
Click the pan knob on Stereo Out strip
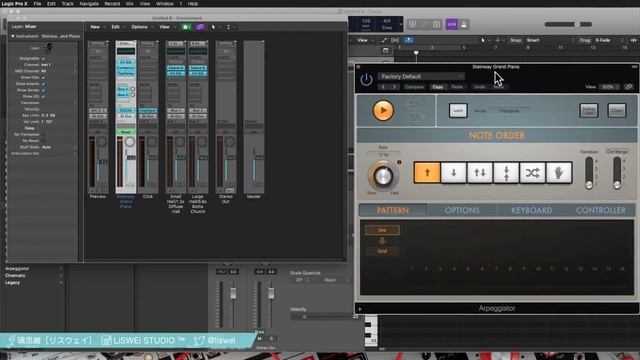click(x=229, y=142)
